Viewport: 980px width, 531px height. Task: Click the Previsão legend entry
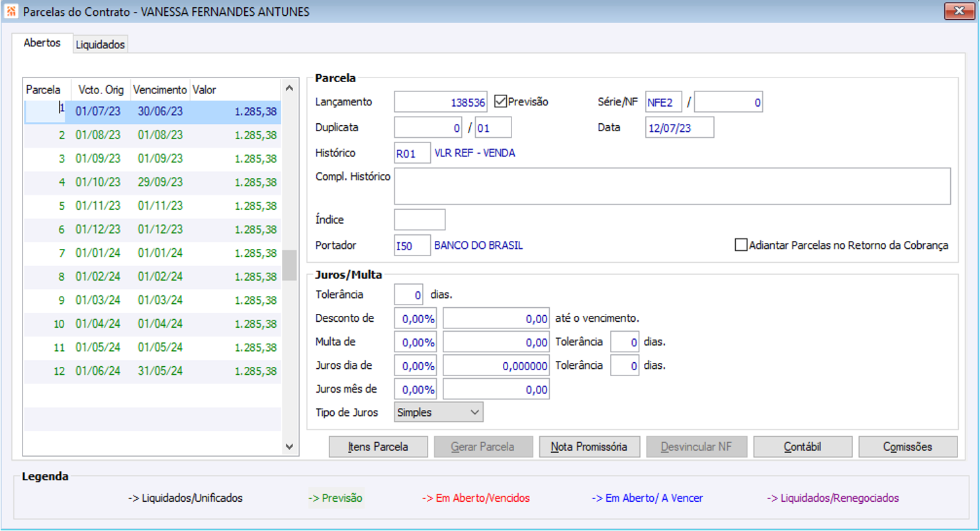335,498
